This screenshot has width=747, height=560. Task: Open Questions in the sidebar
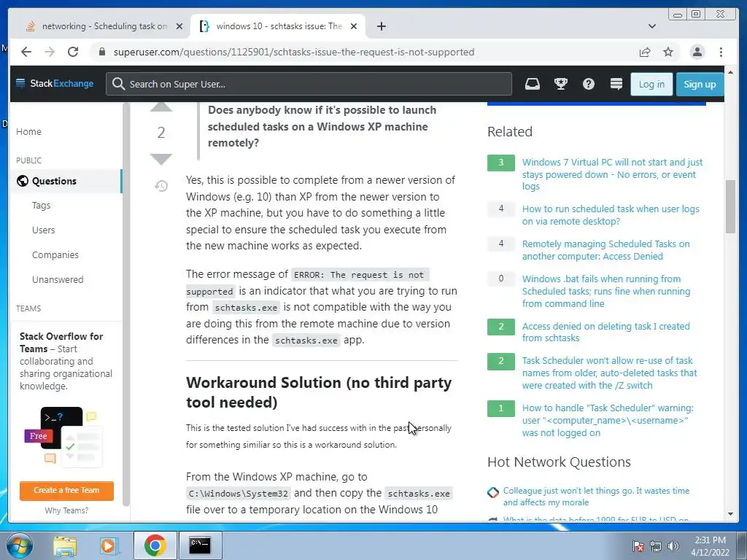coord(54,181)
